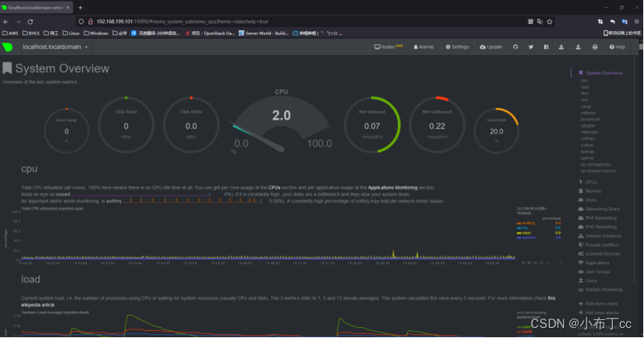
Task: Expand the Disks sidebar section
Action: (587, 200)
